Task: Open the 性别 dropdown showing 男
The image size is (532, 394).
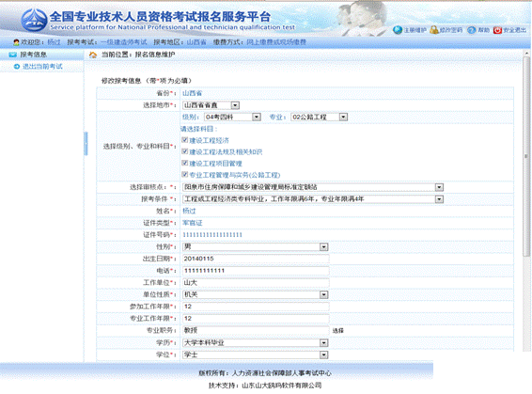Action: [x=256, y=247]
